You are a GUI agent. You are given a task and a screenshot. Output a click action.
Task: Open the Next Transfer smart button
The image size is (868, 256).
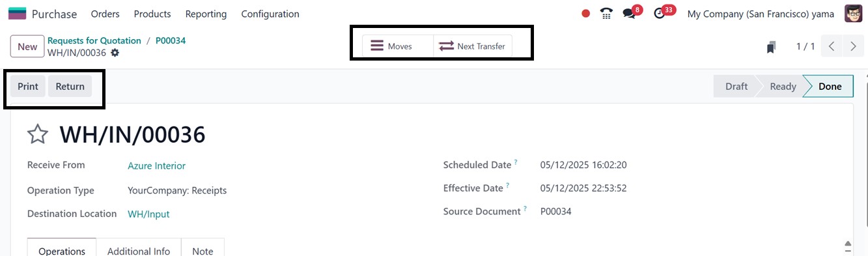(x=473, y=46)
